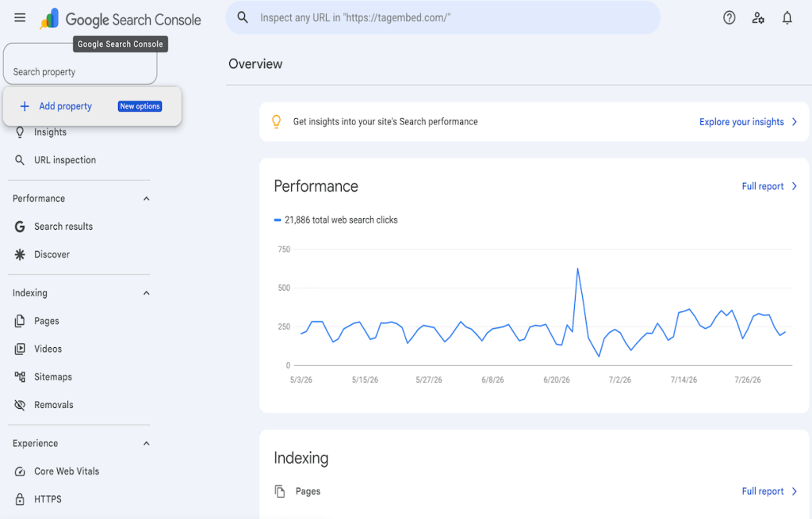The width and height of the screenshot is (812, 519).
Task: Click the Core Web Vitals gauge icon
Action: [x=20, y=471]
